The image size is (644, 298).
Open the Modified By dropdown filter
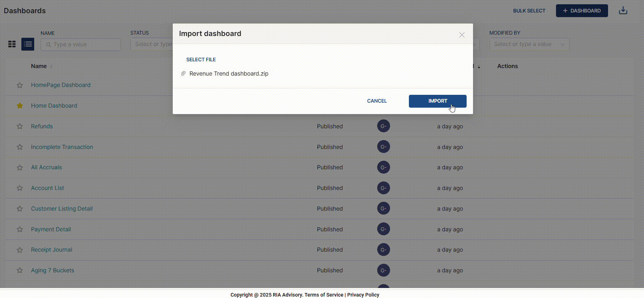(x=529, y=44)
